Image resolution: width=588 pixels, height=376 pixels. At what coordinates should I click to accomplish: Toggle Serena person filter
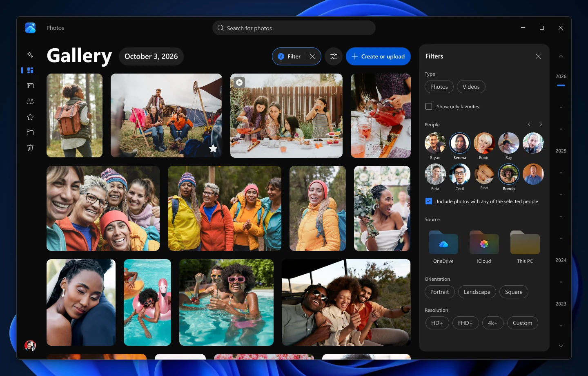click(x=460, y=143)
